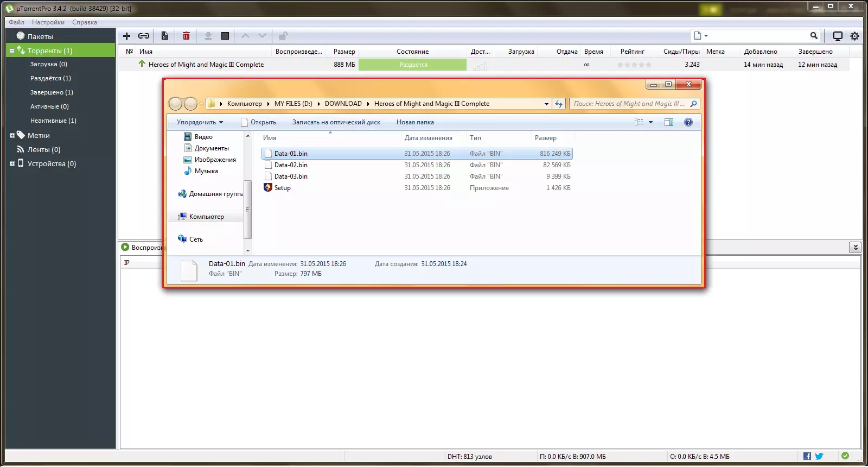Viewport: 868px width, 467px height.
Task: Click the Twitter icon in status bar
Action: 819,456
